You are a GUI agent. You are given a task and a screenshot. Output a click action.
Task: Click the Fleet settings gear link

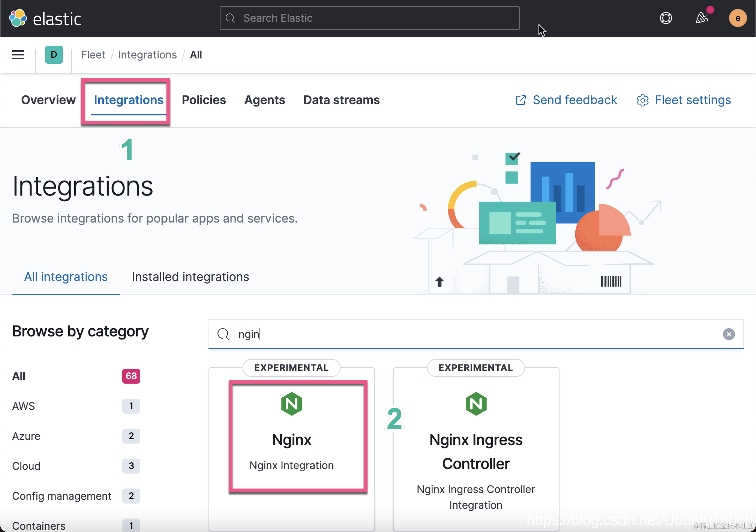(x=684, y=100)
